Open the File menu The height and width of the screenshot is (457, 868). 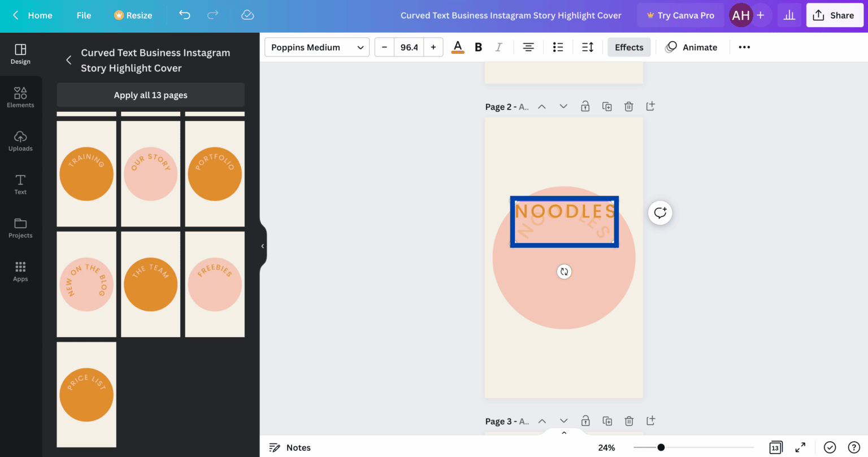coord(84,15)
